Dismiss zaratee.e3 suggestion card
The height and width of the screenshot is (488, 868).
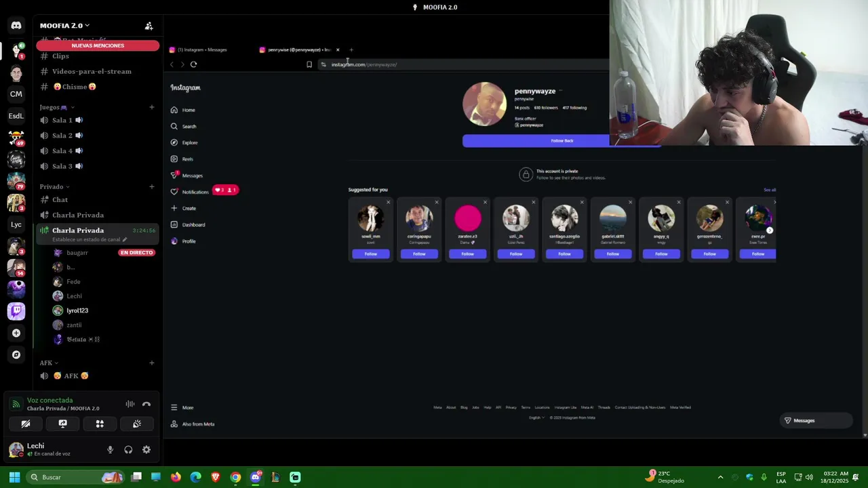[x=485, y=202]
